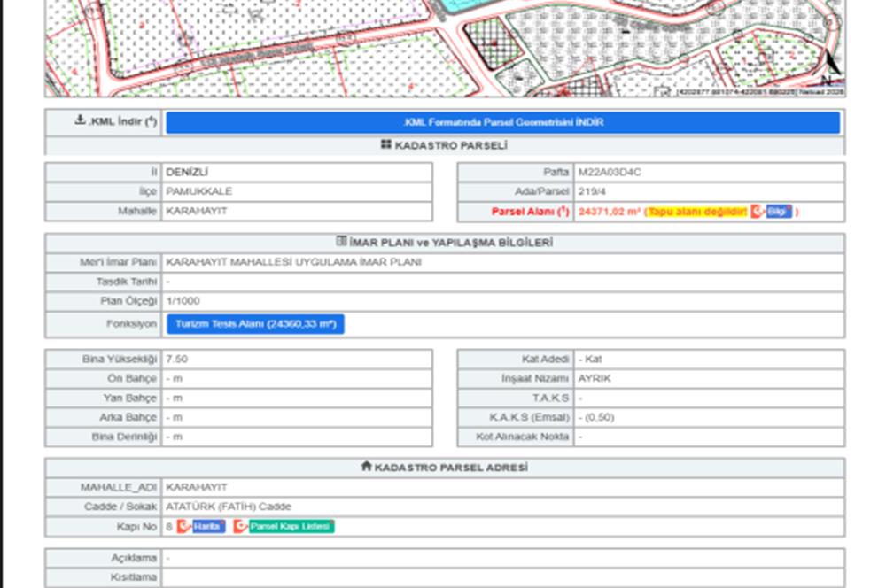Download parcel geometry in KML format

pos(502,122)
